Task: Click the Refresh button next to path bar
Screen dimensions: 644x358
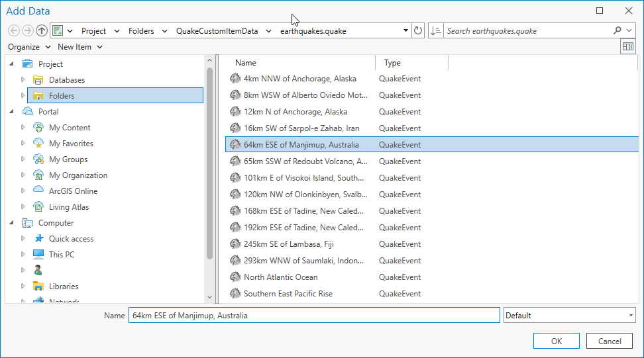Action: (x=418, y=30)
